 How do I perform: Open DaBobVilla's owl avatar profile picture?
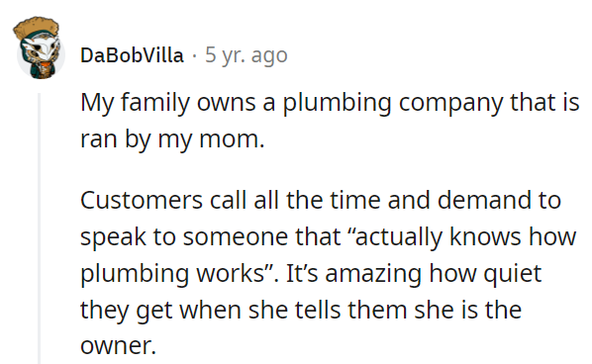click(x=40, y=48)
